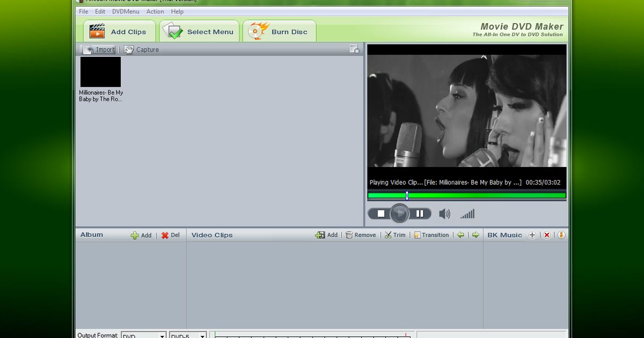The width and height of the screenshot is (644, 338).
Task: Click the small panel icon above the clip list
Action: 354,48
